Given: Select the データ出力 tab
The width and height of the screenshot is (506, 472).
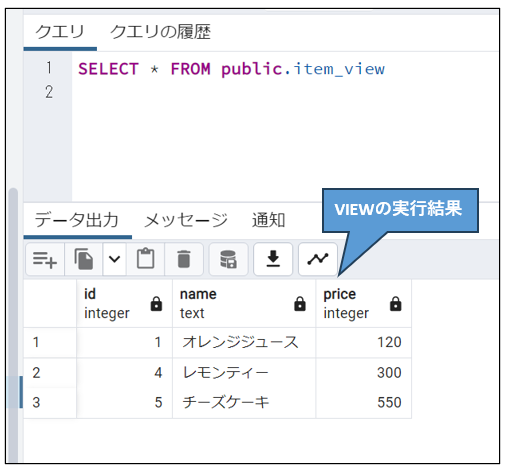Looking at the screenshot, I should click(77, 220).
